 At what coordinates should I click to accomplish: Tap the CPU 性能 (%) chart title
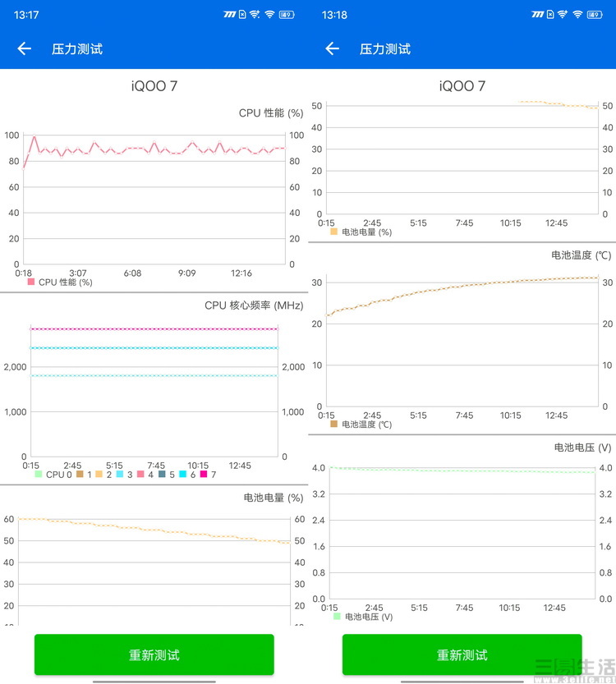(271, 113)
